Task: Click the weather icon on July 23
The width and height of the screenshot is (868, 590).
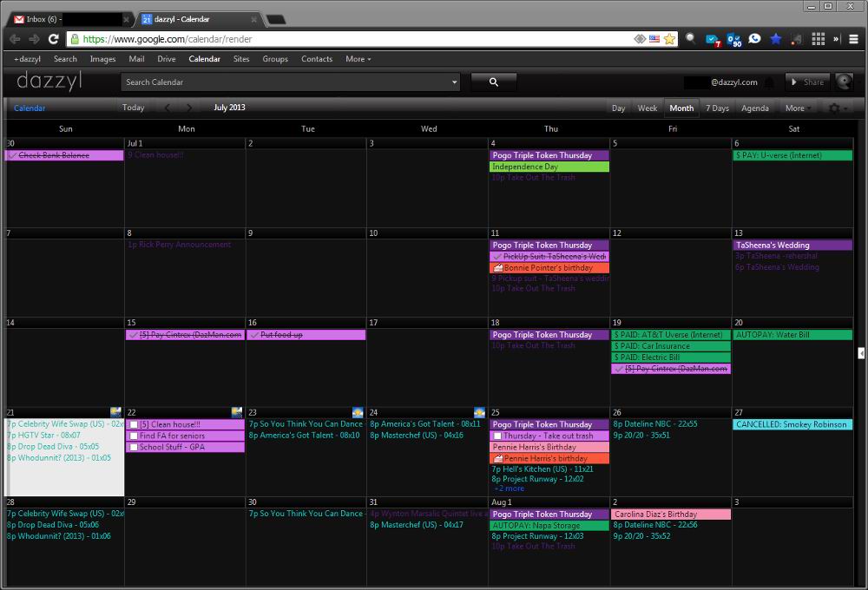Action: point(358,412)
